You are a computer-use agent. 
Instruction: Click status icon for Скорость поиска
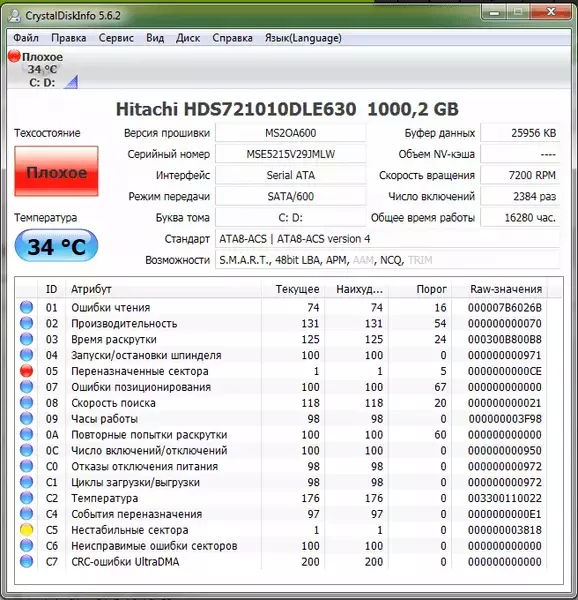pos(26,403)
